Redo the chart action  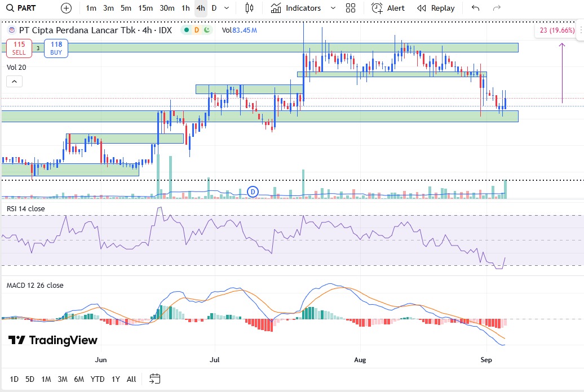point(497,8)
